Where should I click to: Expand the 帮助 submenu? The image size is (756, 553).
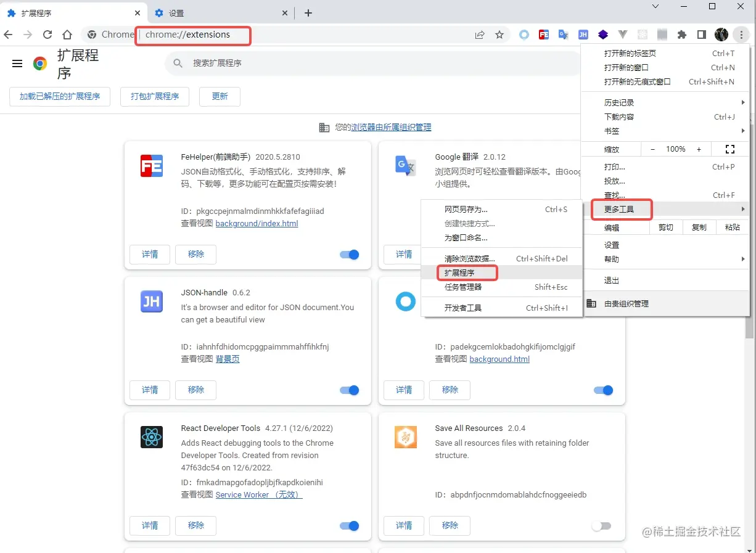(666, 259)
